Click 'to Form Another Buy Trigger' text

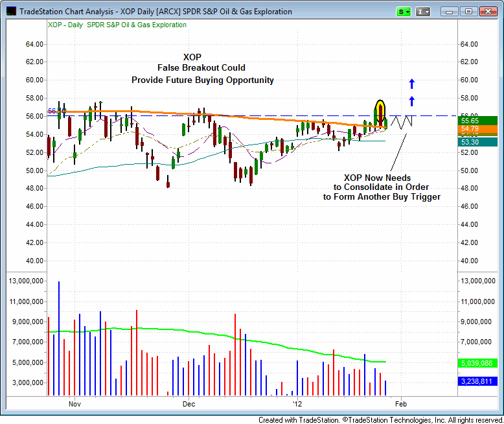coord(382,197)
